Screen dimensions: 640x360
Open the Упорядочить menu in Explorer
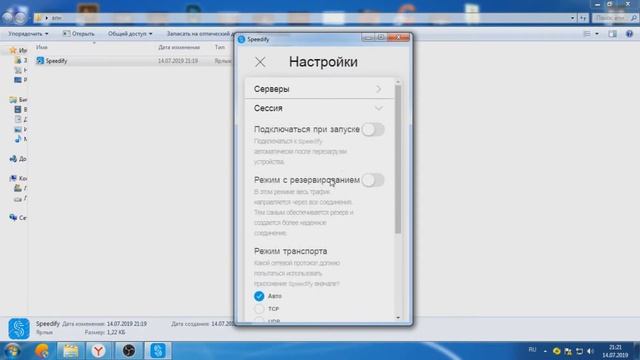(29, 33)
